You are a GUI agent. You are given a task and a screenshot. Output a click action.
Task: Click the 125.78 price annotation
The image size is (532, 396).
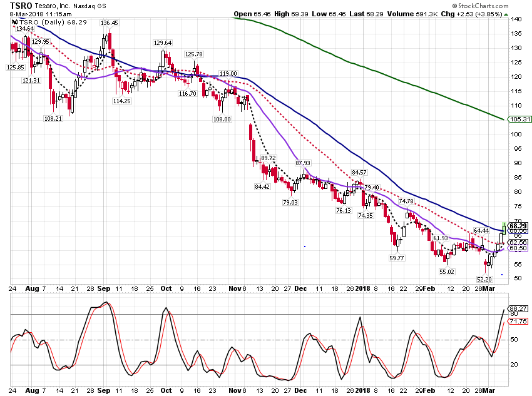(194, 54)
